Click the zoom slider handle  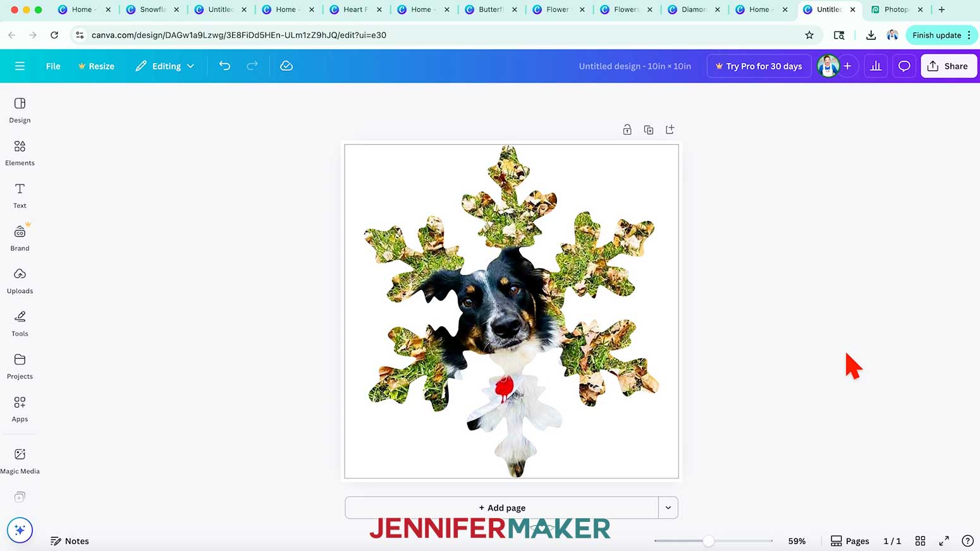709,541
